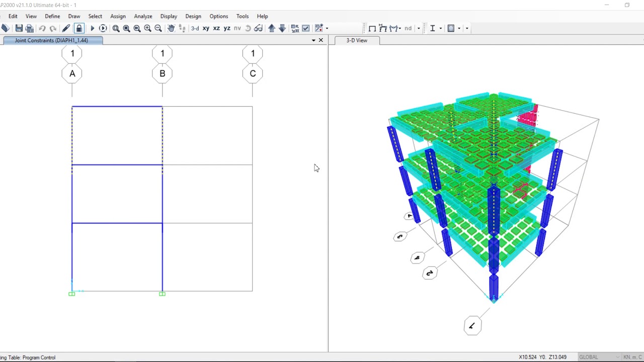Click the show deformed shape icon

[x=383, y=28]
